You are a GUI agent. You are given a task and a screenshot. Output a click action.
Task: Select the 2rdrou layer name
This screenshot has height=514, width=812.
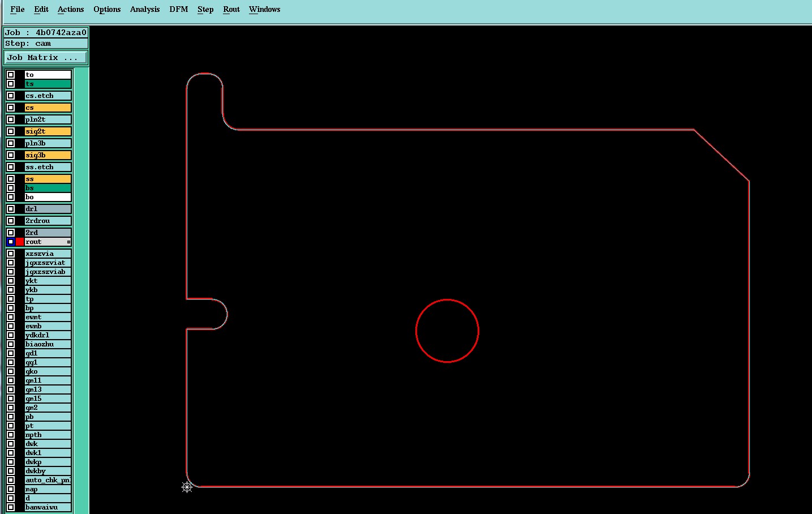48,221
